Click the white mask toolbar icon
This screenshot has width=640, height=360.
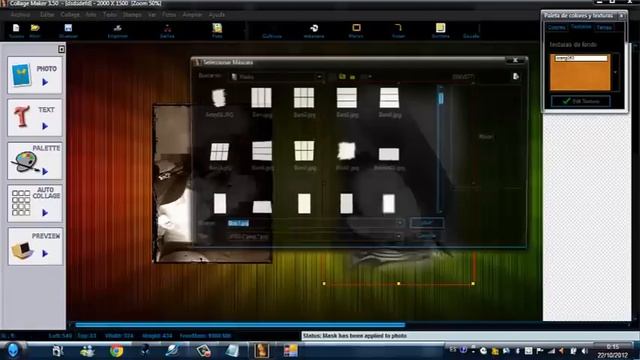(314, 28)
